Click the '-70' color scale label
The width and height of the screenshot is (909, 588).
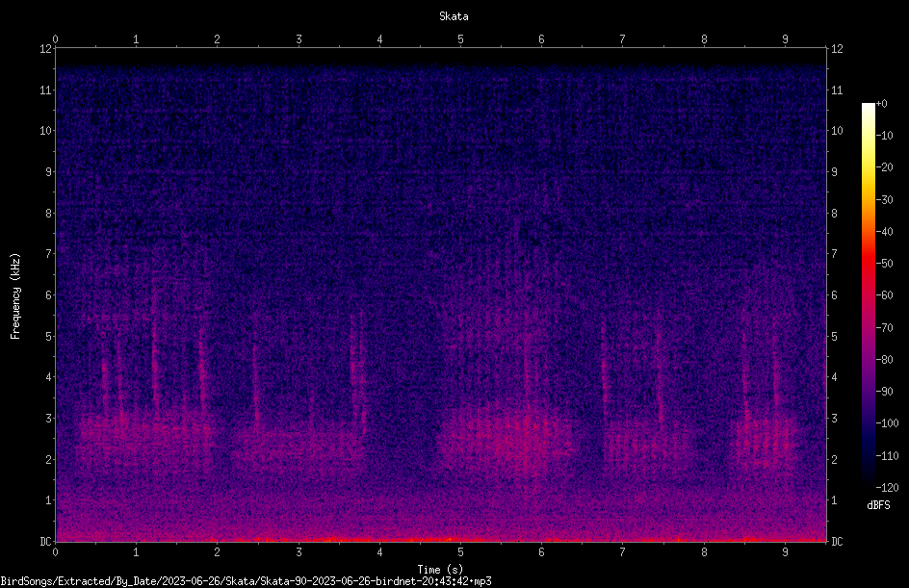pos(884,328)
